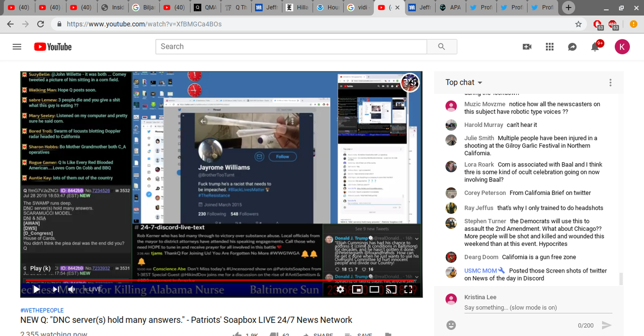Mute the video volume

[x=72, y=289]
